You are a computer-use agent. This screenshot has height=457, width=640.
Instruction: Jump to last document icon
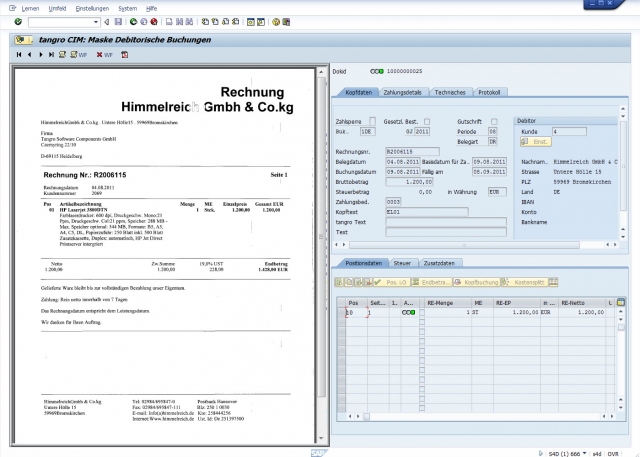[x=51, y=54]
